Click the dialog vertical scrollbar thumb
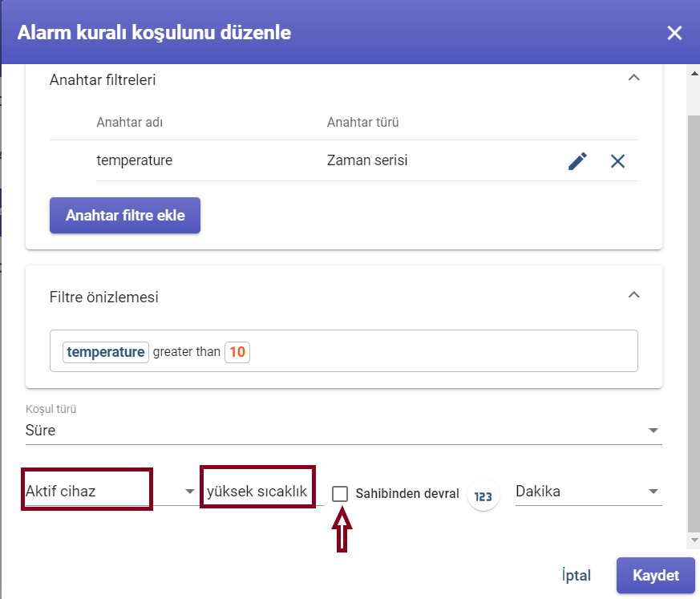The image size is (700, 599). coord(694,323)
